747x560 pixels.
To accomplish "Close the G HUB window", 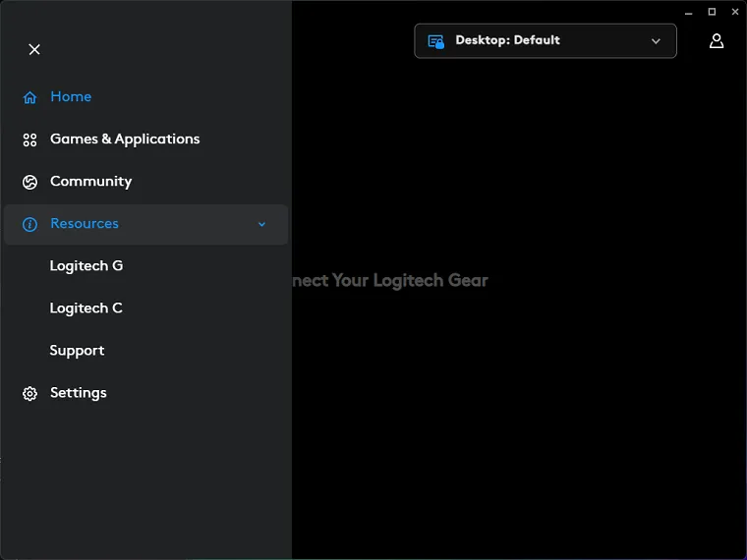I will coord(735,12).
